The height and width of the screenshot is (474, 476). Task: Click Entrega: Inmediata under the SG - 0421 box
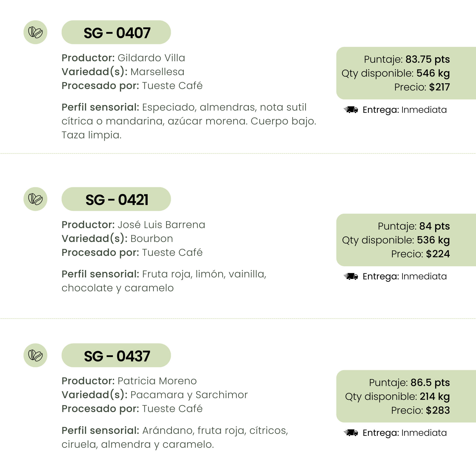(405, 276)
